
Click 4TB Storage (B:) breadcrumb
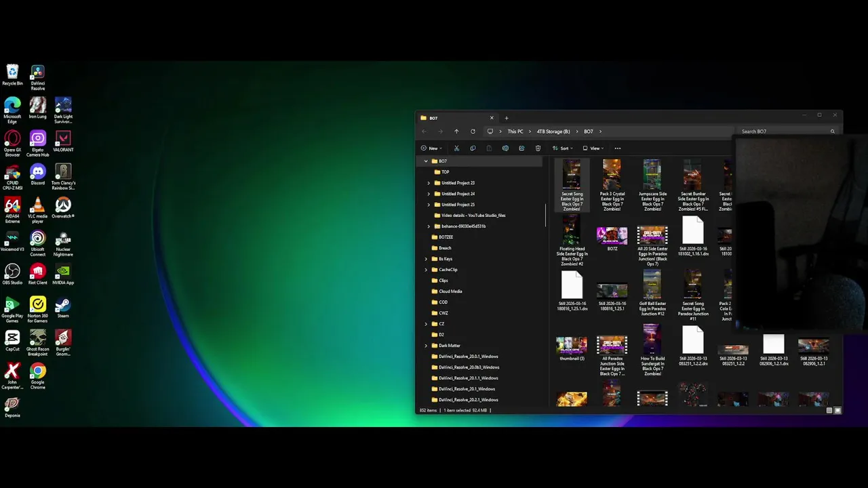tap(553, 131)
